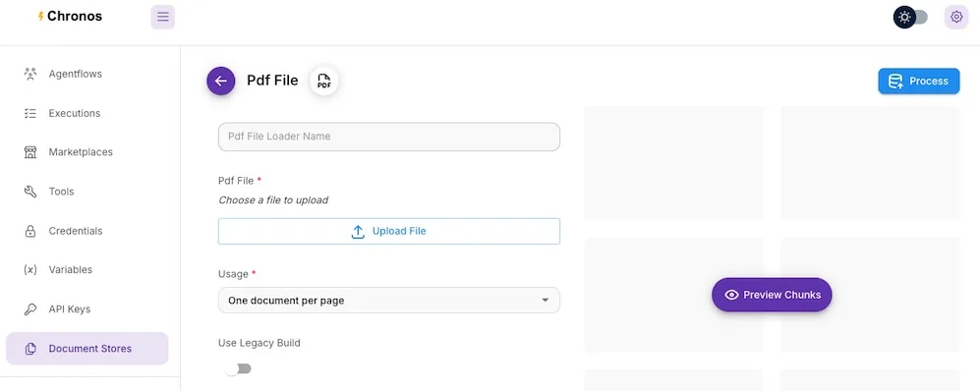Click the Credentials lock icon

pyautogui.click(x=30, y=231)
